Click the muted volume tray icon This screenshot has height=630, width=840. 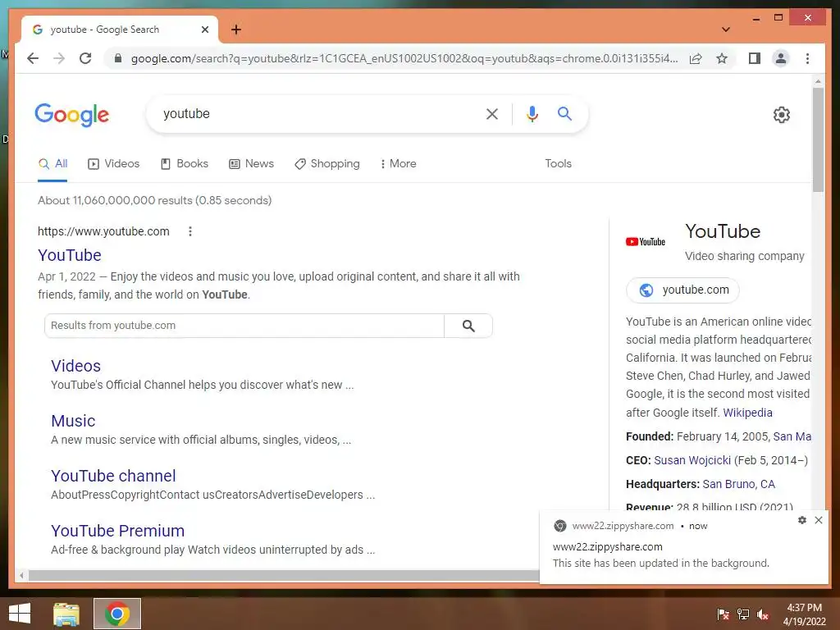(763, 614)
